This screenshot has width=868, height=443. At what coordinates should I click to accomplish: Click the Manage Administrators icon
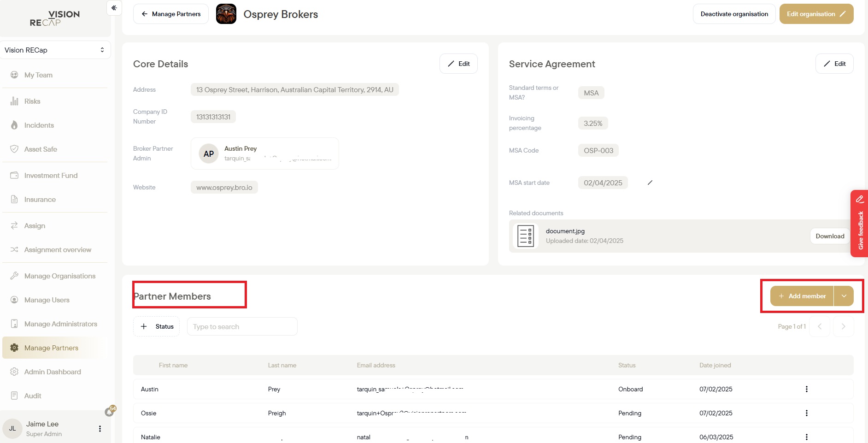pos(14,324)
